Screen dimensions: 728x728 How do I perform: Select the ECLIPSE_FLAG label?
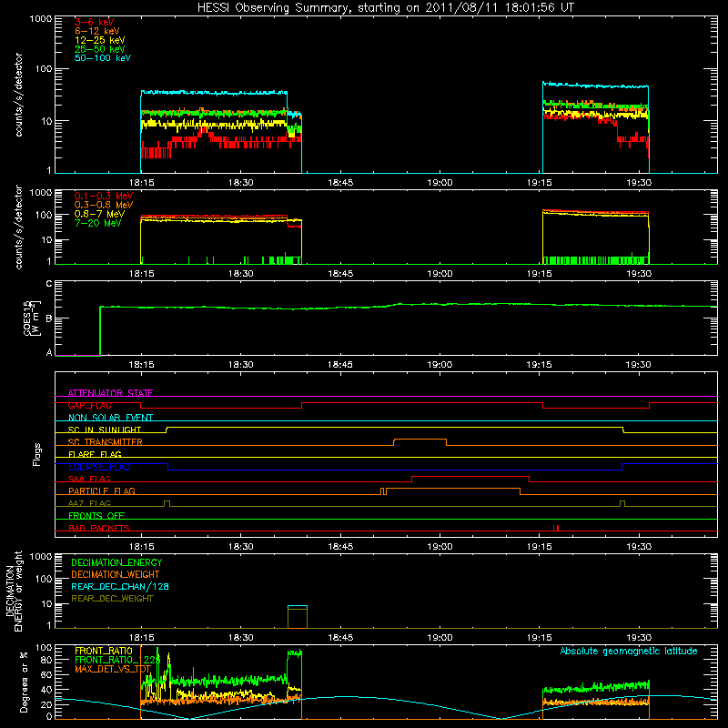[x=99, y=467]
